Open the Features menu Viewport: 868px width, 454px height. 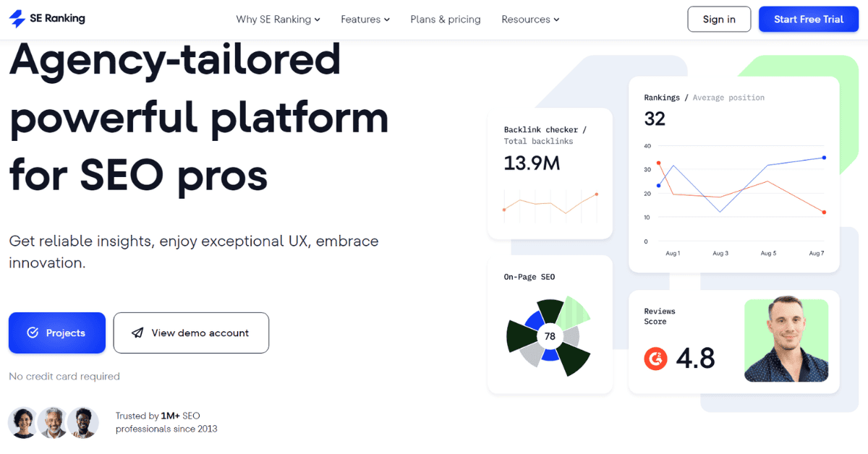point(365,20)
